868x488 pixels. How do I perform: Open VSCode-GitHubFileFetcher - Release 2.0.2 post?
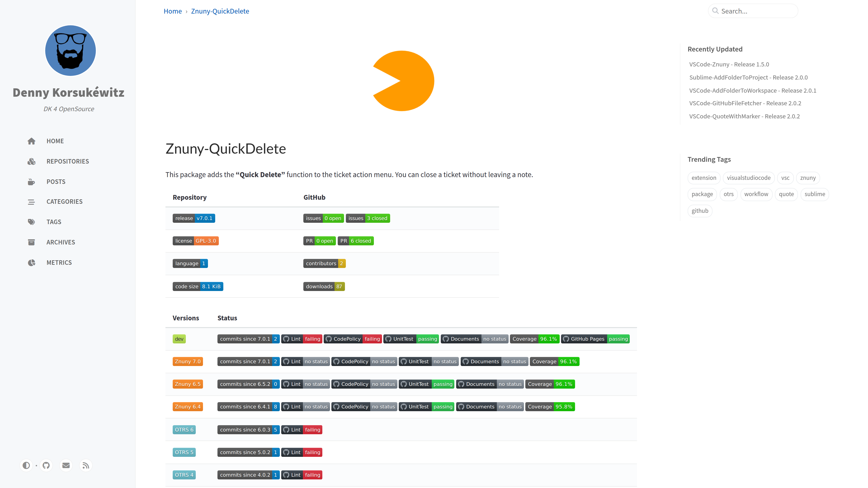click(x=745, y=103)
